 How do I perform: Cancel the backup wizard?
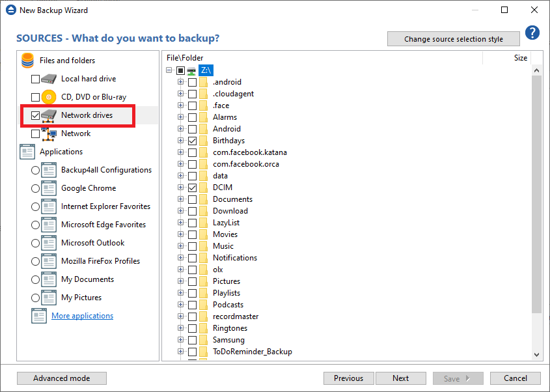click(516, 378)
